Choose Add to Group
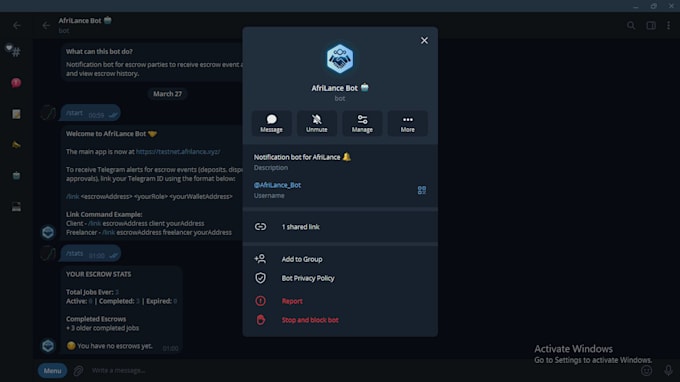This screenshot has width=680, height=382. tap(340, 259)
